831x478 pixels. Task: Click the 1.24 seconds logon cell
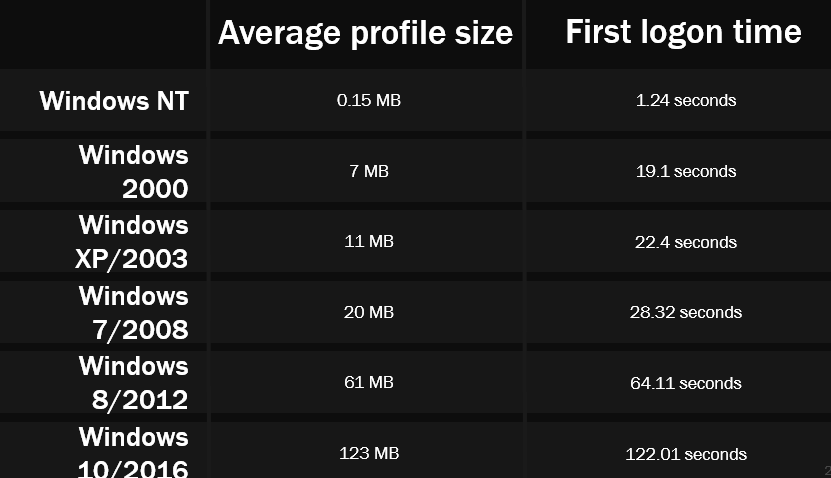point(686,100)
